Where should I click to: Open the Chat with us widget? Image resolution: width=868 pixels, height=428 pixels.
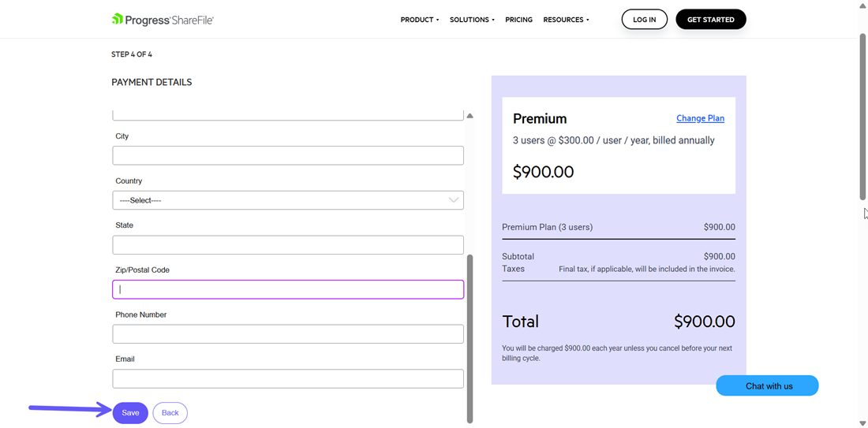pyautogui.click(x=767, y=386)
